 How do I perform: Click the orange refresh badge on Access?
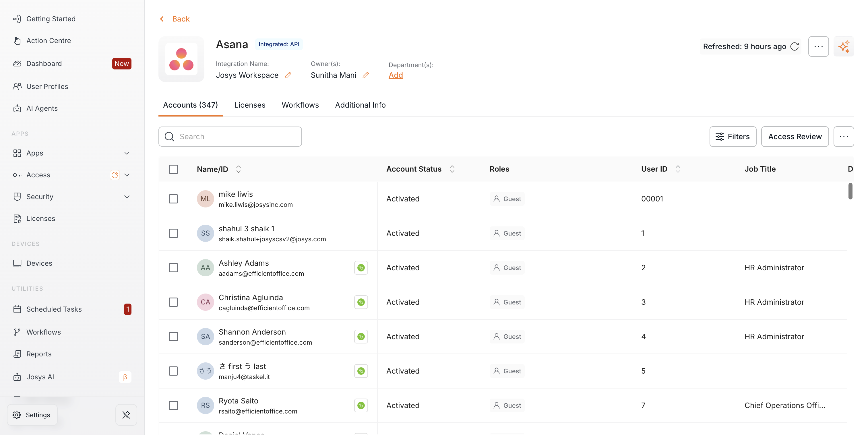point(115,175)
